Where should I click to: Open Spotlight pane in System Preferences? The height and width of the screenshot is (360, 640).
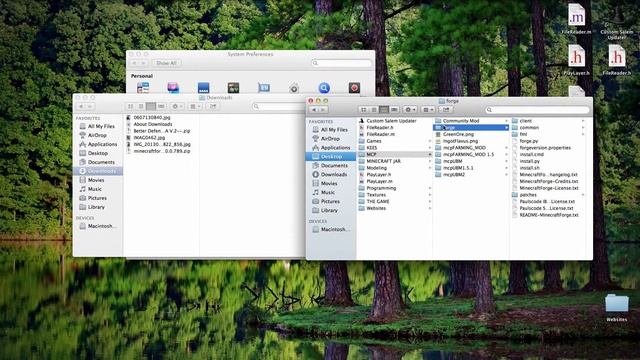[x=324, y=87]
